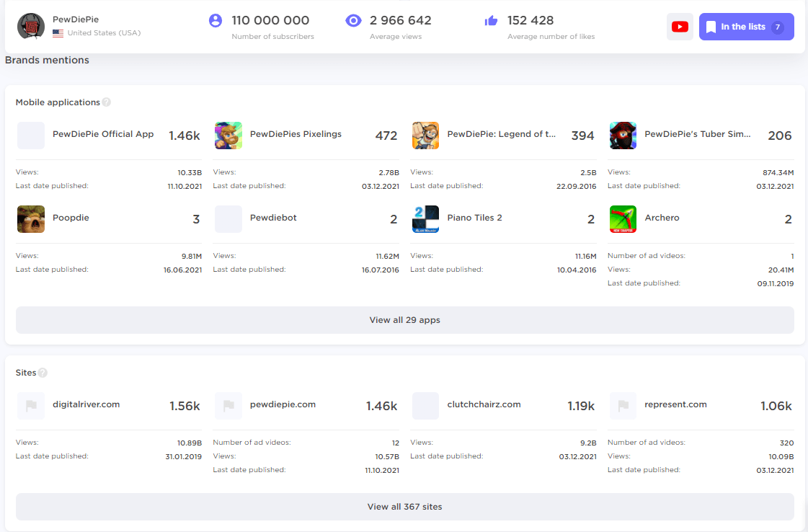Open PewDiePie: Legend of t... app icon
This screenshot has height=532, width=808.
(426, 136)
